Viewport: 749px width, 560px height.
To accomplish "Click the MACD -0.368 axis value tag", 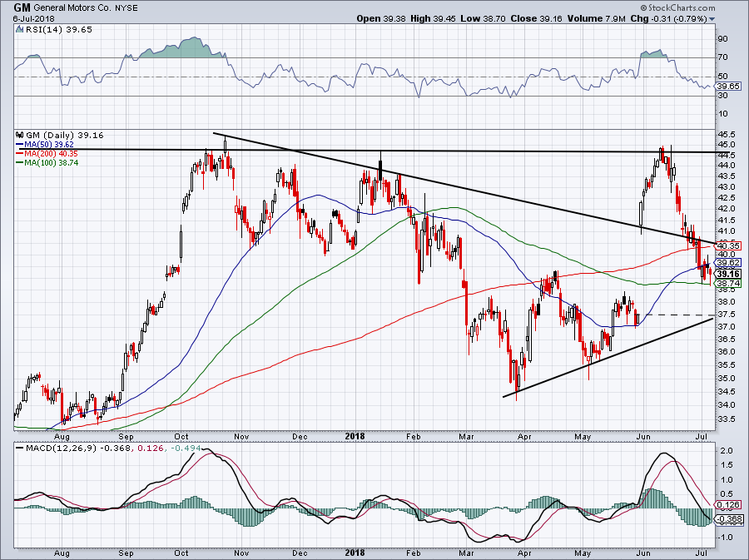I will click(729, 519).
